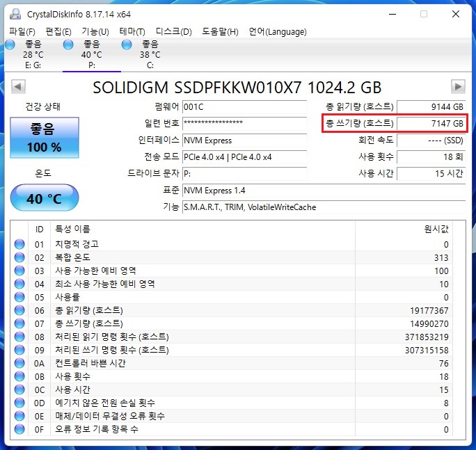Click the CrystalDiskInfo app icon in title bar
The height and width of the screenshot is (450, 476).
[15, 15]
